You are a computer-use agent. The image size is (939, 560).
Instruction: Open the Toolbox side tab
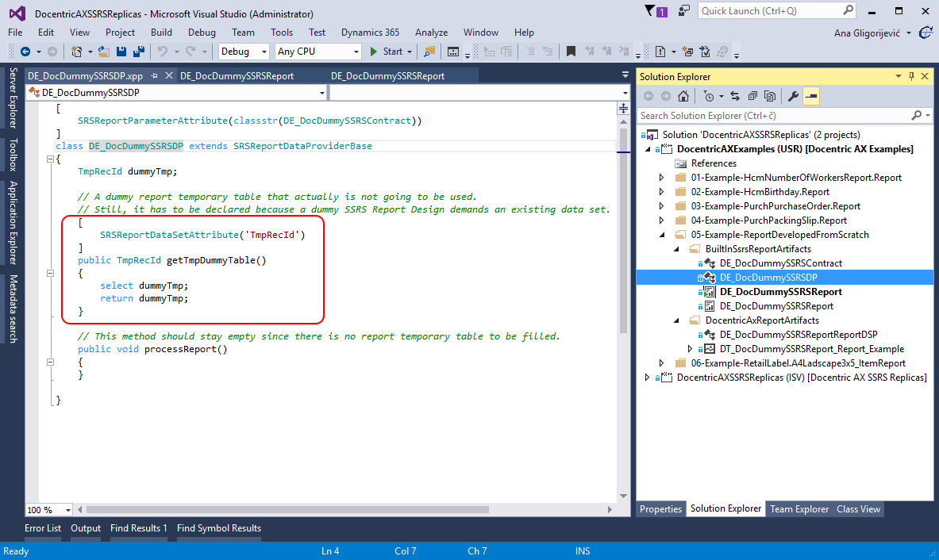tap(13, 155)
